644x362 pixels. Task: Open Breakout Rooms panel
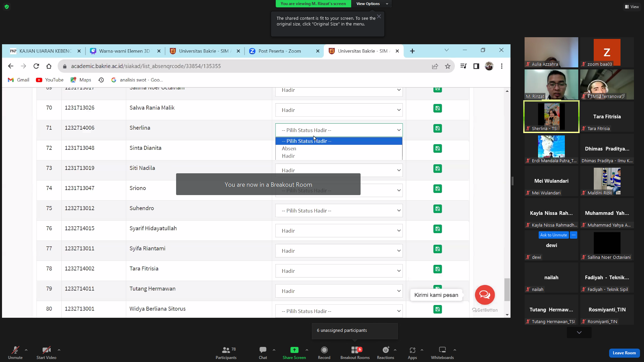355,353
